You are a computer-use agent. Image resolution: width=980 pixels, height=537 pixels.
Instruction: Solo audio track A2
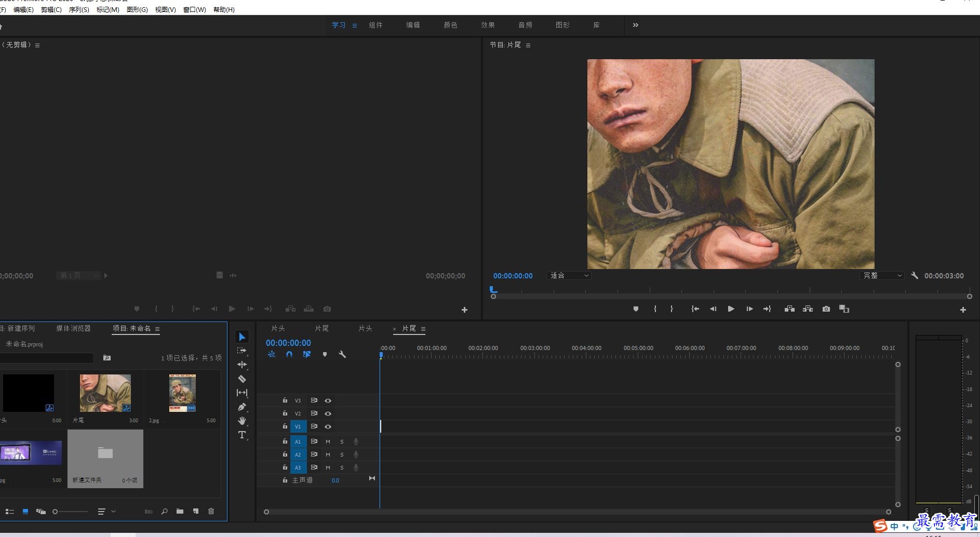pos(342,454)
